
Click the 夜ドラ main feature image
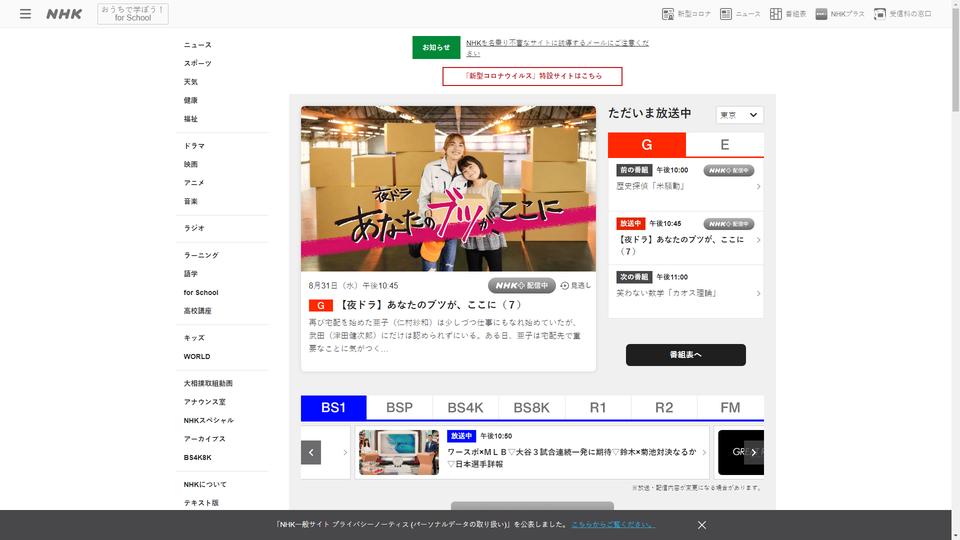click(448, 189)
